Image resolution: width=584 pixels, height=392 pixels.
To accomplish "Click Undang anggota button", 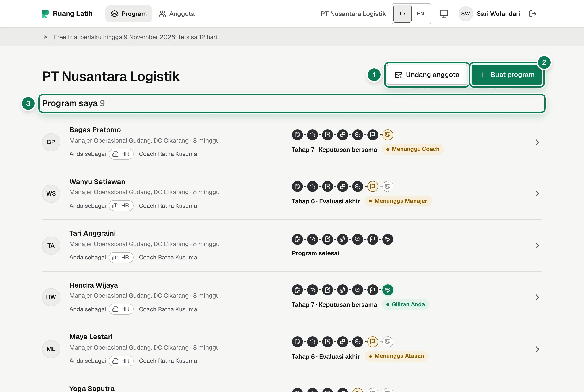I will pos(427,75).
